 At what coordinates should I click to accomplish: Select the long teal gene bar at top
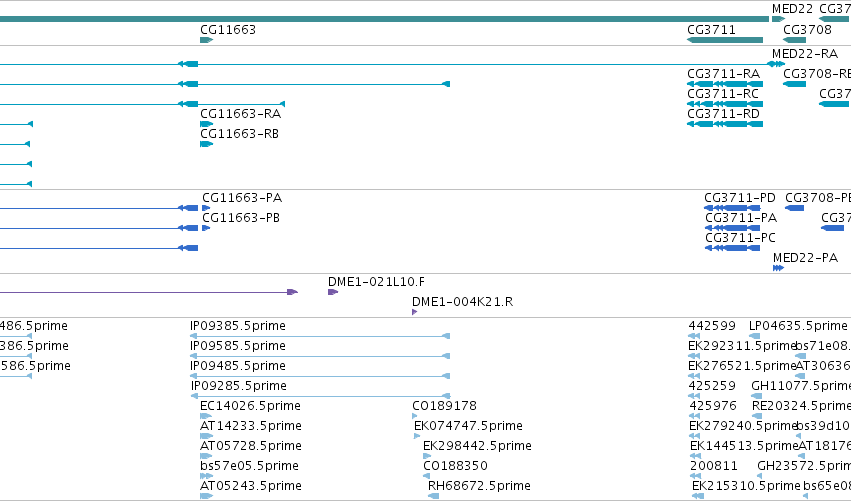384,19
